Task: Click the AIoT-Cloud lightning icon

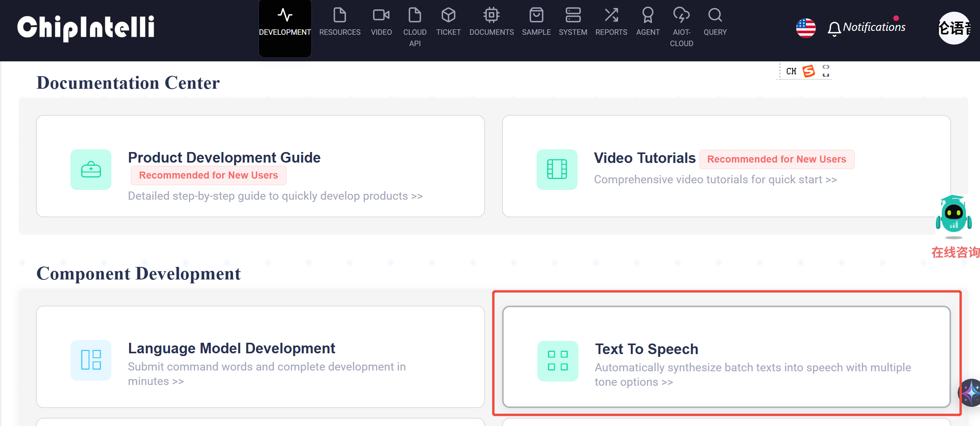Action: 681,16
